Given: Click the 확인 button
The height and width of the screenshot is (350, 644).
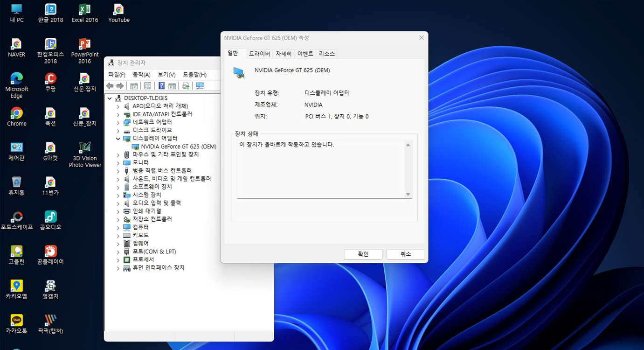Looking at the screenshot, I should tap(363, 254).
